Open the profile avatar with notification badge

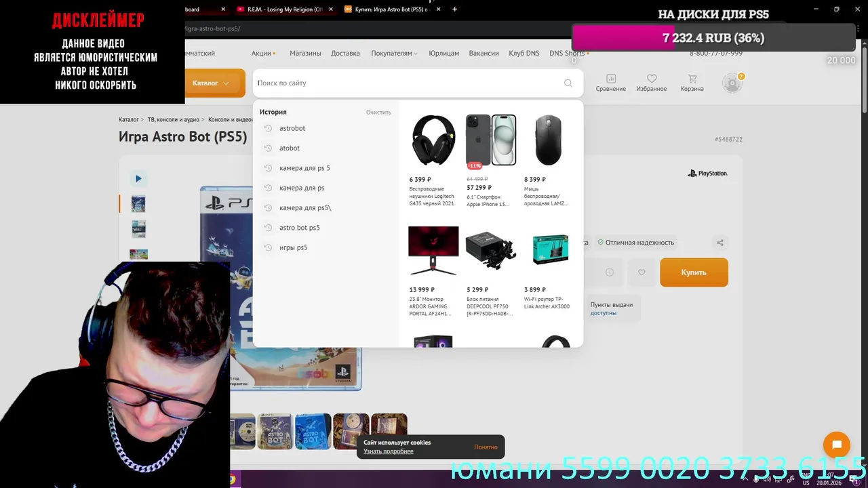[732, 83]
